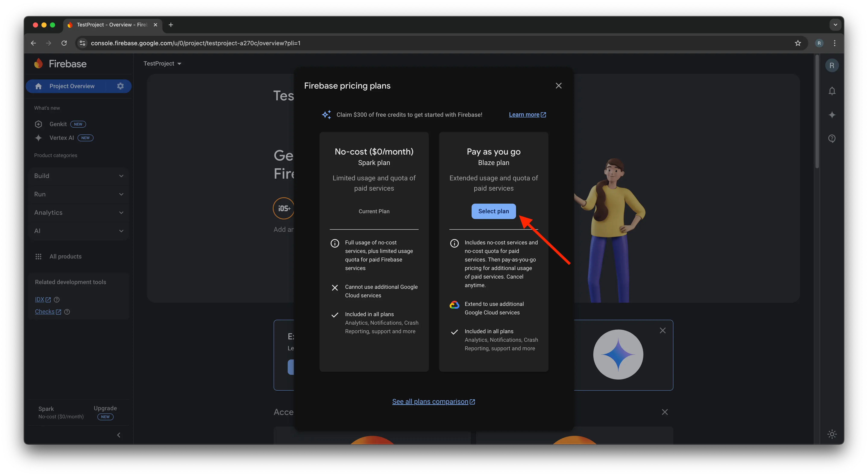Dismiss the Accelerate section
Image resolution: width=868 pixels, height=476 pixels.
click(x=664, y=412)
